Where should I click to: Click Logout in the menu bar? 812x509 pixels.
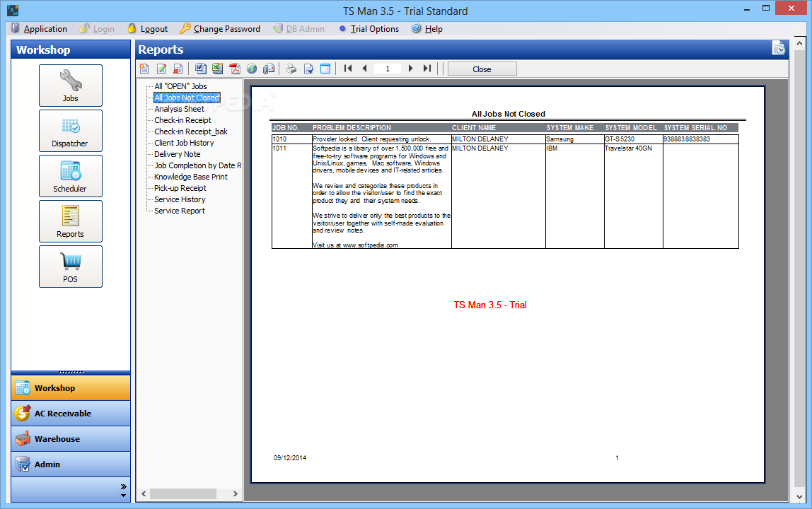pyautogui.click(x=148, y=29)
